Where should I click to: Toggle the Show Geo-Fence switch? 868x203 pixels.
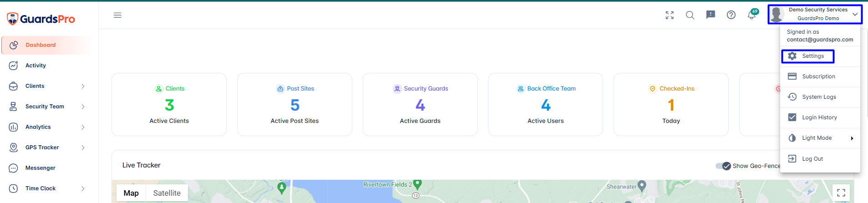pyautogui.click(x=723, y=166)
